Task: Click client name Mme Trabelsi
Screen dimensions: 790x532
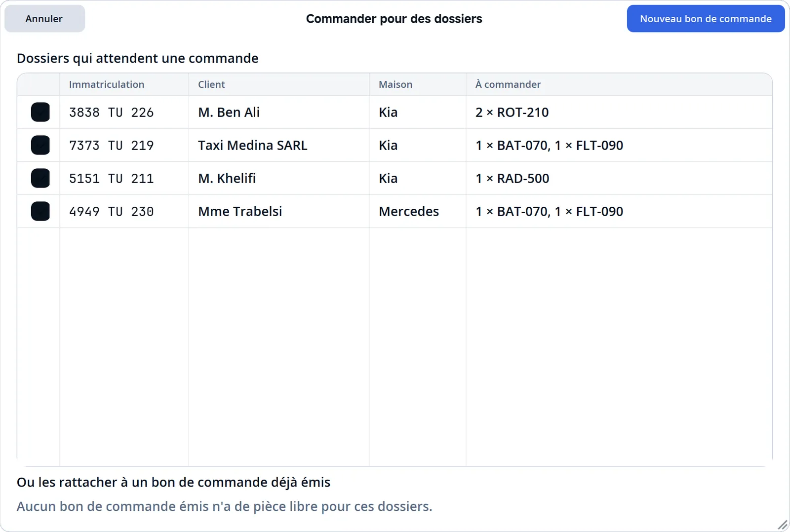Action: [240, 212]
